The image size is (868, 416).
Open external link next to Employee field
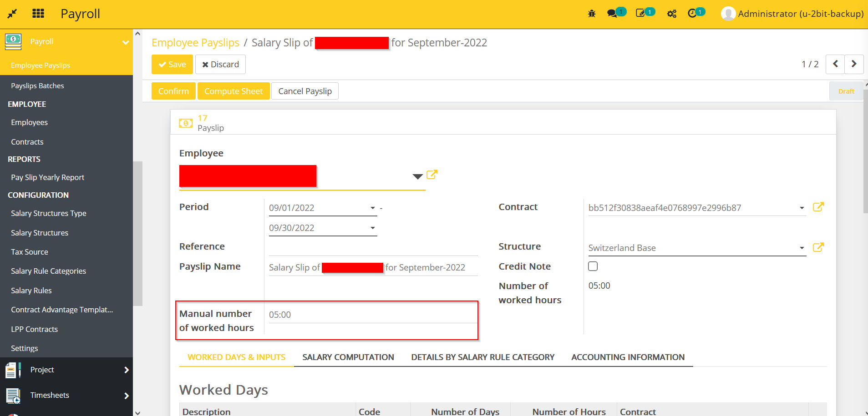tap(431, 175)
